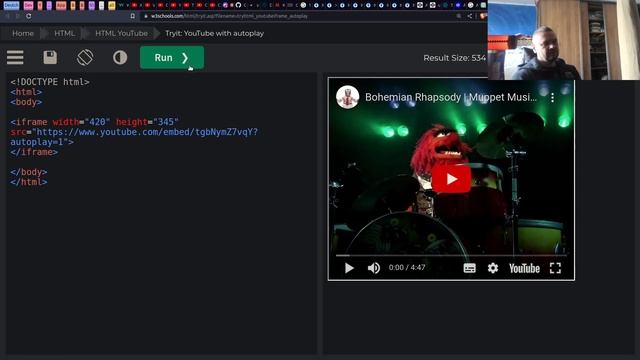Open YouTube player settings gear
The height and width of the screenshot is (360, 640).
pos(493,268)
